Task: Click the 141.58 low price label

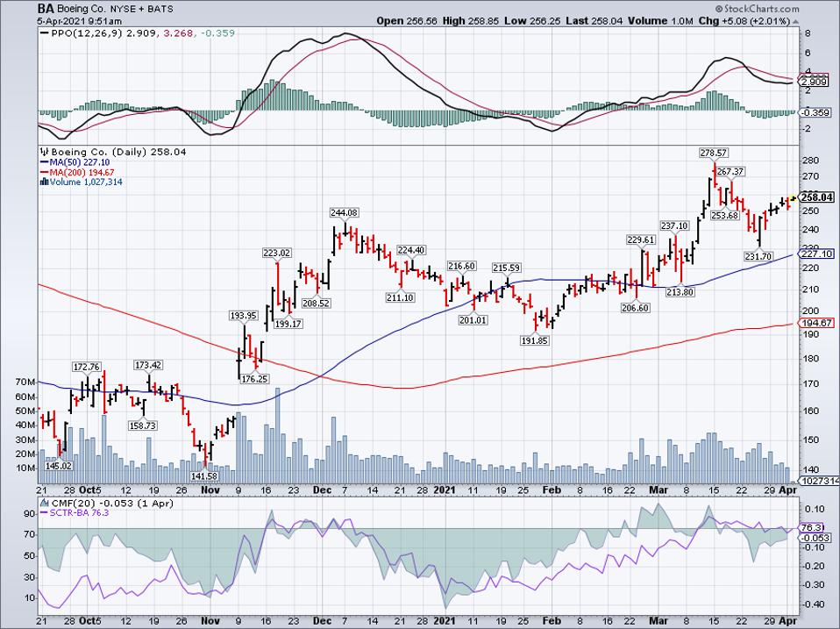Action: click(204, 475)
